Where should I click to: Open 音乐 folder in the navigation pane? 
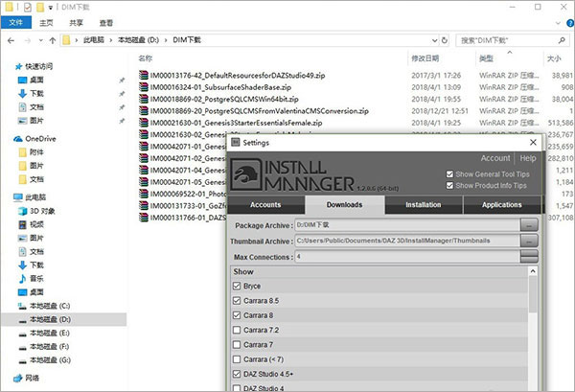(x=35, y=278)
